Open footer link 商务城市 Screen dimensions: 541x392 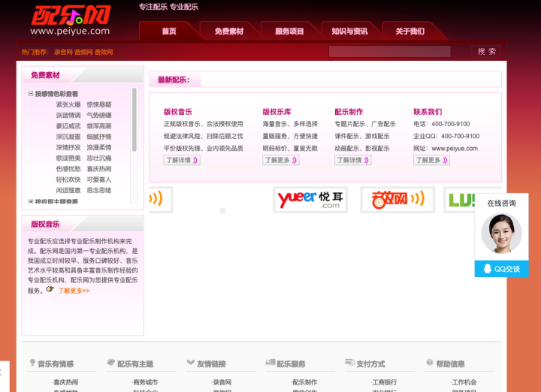coord(145,382)
